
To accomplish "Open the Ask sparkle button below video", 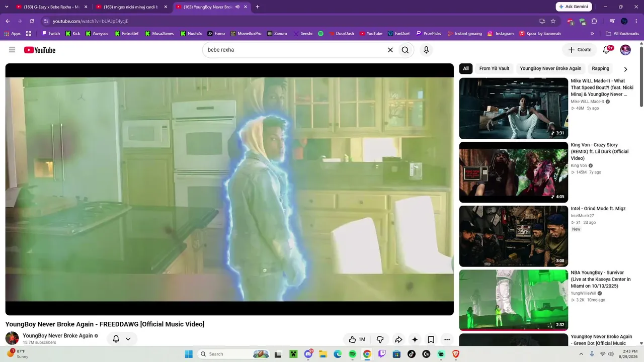I will tap(415, 339).
